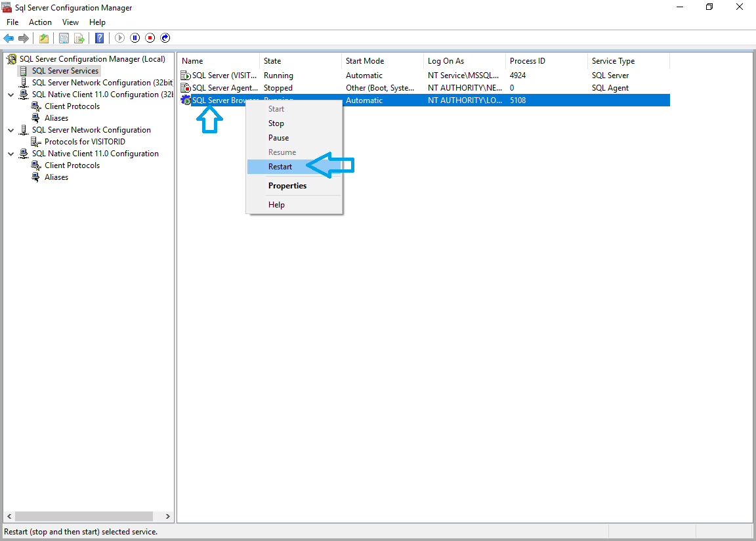Choose Restart from the context menu
Image resolution: width=756 pixels, height=541 pixels.
point(280,167)
